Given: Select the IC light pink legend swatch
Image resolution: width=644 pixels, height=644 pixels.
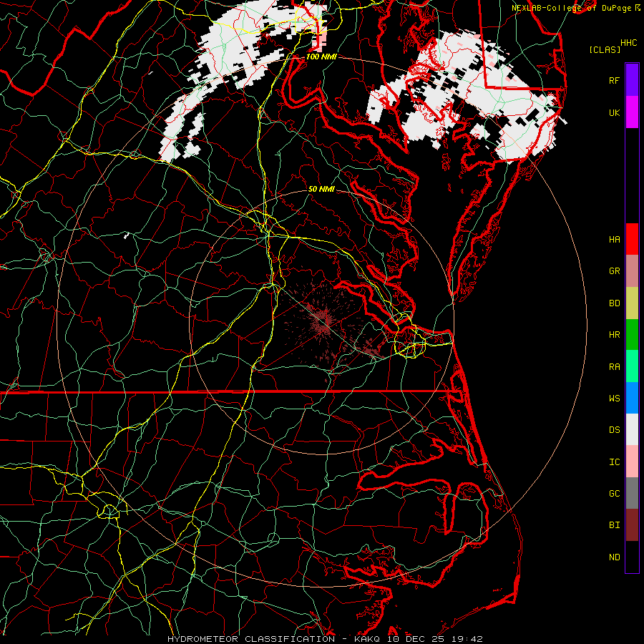Looking at the screenshot, I should click(632, 462).
